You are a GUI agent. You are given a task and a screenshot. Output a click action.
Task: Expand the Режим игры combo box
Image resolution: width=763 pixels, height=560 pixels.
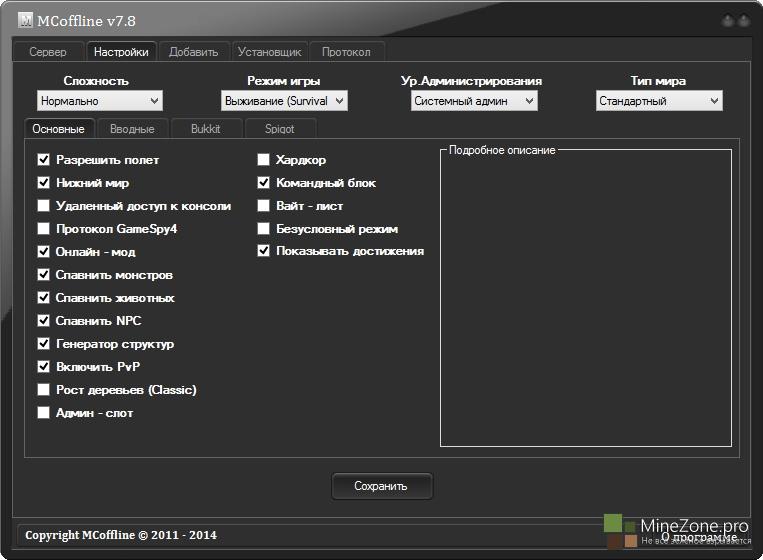click(x=284, y=101)
